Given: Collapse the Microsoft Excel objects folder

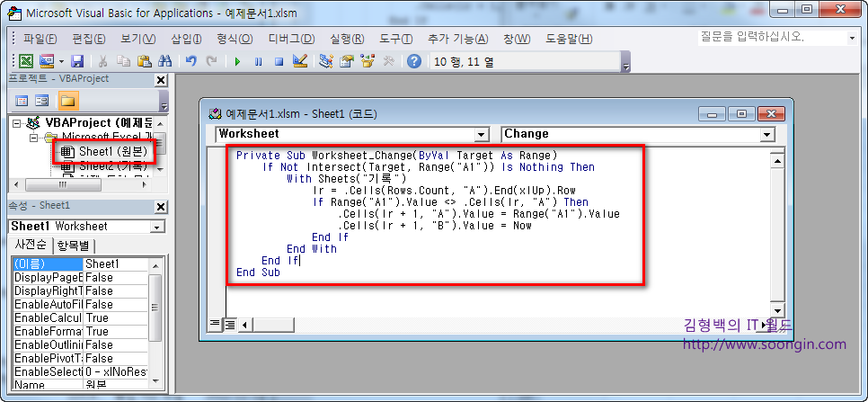Looking at the screenshot, I should click(33, 138).
